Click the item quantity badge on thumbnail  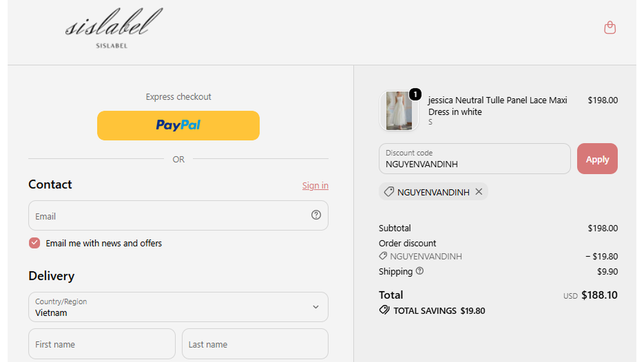(415, 94)
